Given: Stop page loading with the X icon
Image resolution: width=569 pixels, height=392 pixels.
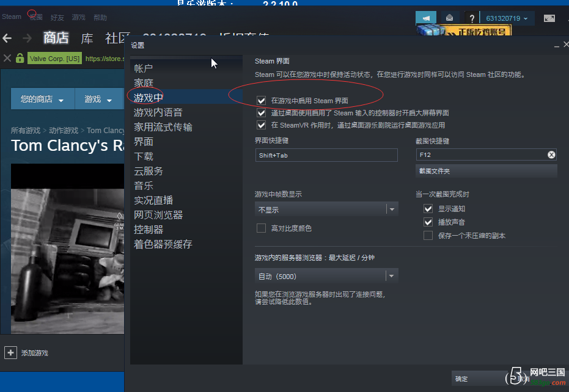Looking at the screenshot, I should click(7, 58).
